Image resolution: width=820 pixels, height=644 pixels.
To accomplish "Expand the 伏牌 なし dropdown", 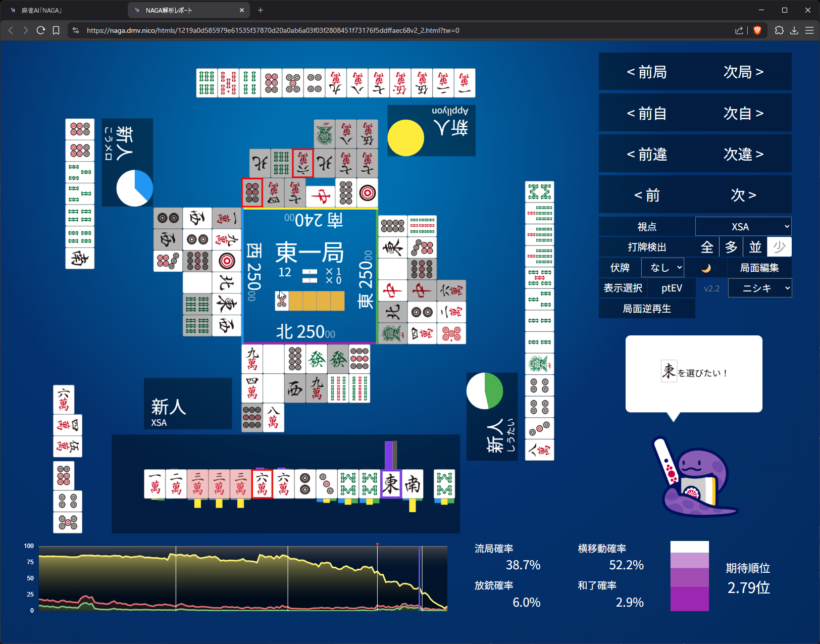I will [662, 268].
